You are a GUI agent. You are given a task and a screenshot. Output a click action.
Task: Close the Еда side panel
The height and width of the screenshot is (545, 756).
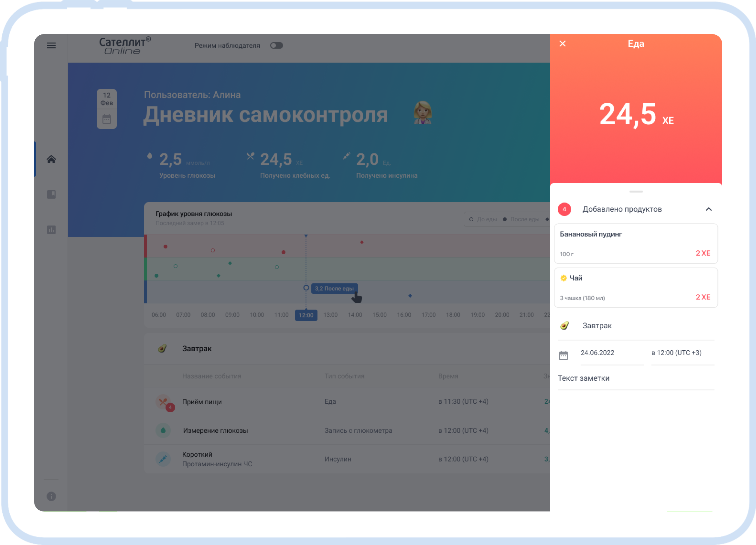click(562, 44)
